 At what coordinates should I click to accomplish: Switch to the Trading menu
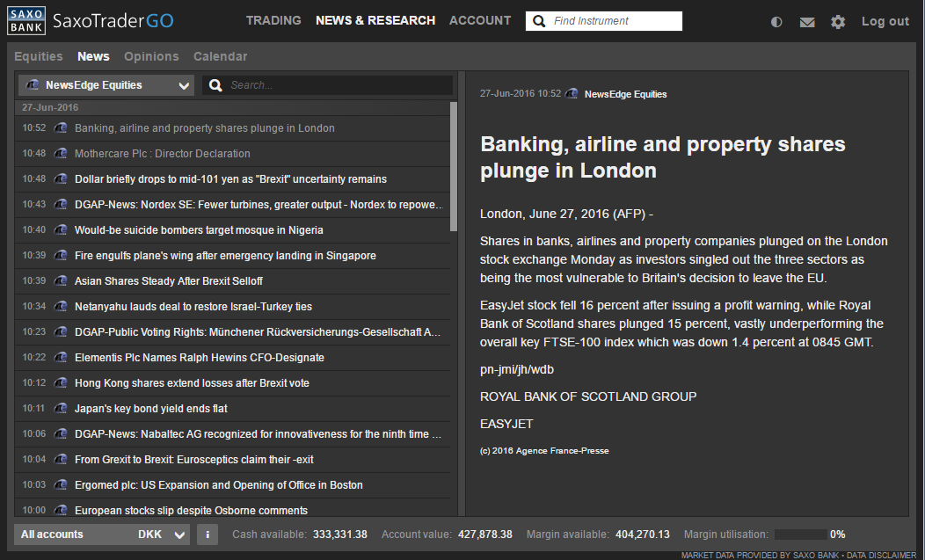(273, 20)
